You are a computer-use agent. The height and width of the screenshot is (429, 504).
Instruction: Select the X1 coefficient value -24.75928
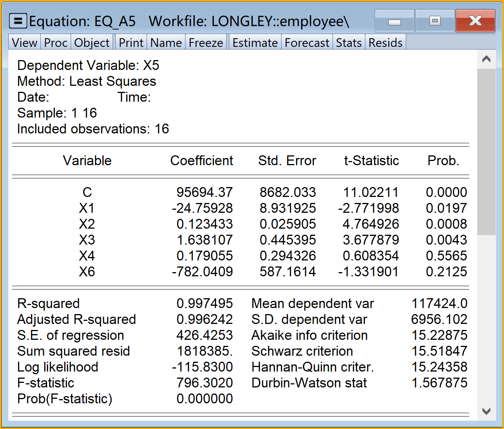point(203,208)
